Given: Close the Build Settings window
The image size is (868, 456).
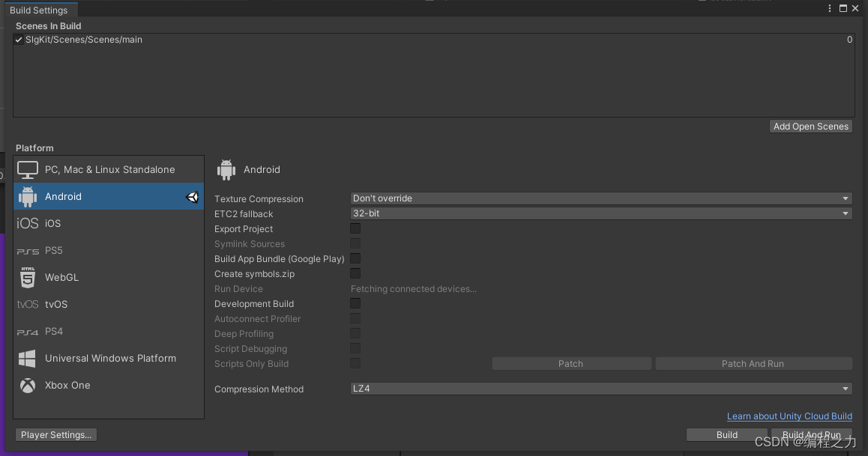Looking at the screenshot, I should coord(855,8).
